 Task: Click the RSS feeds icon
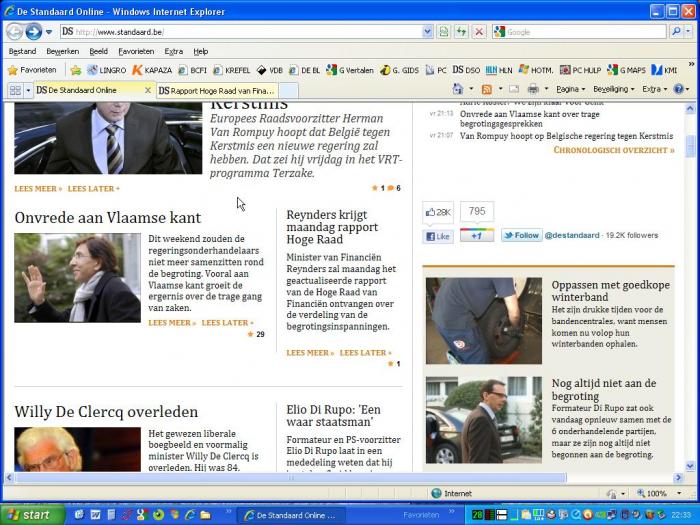pos(487,89)
